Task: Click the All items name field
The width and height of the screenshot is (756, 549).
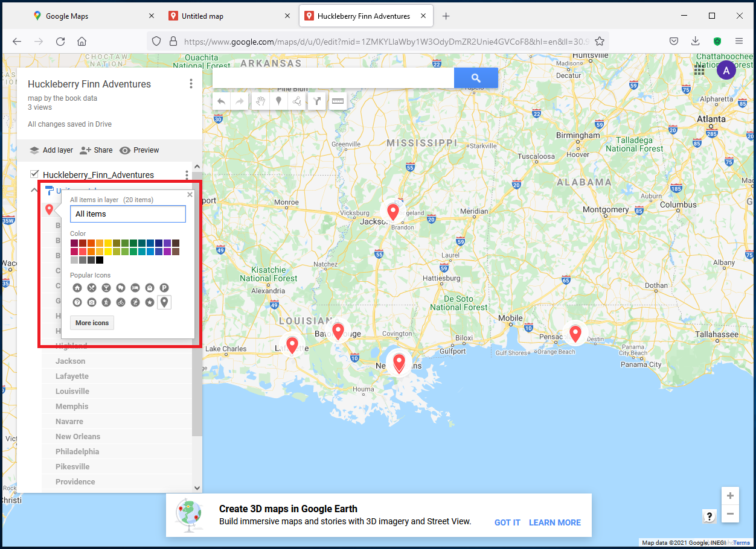Action: [128, 214]
